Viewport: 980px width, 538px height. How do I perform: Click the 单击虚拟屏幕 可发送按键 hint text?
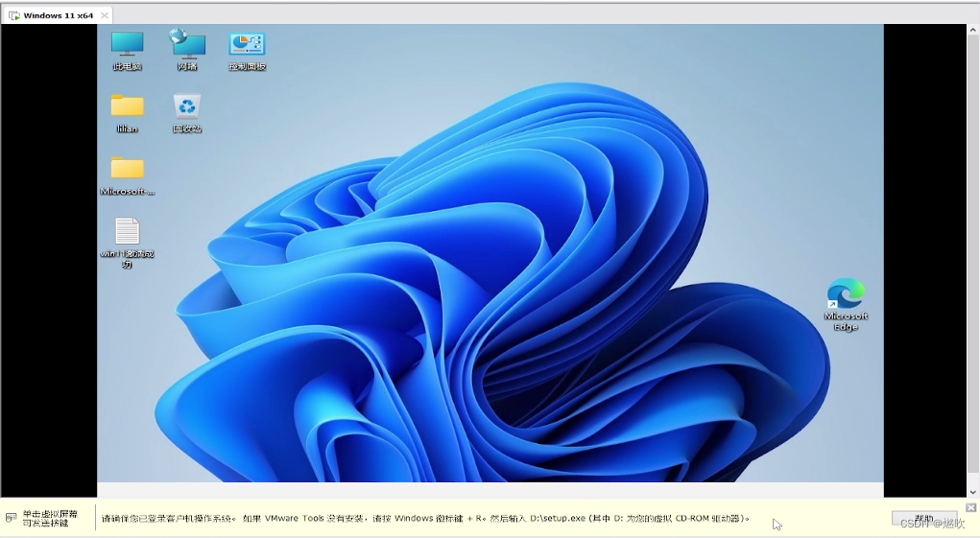(x=50, y=518)
